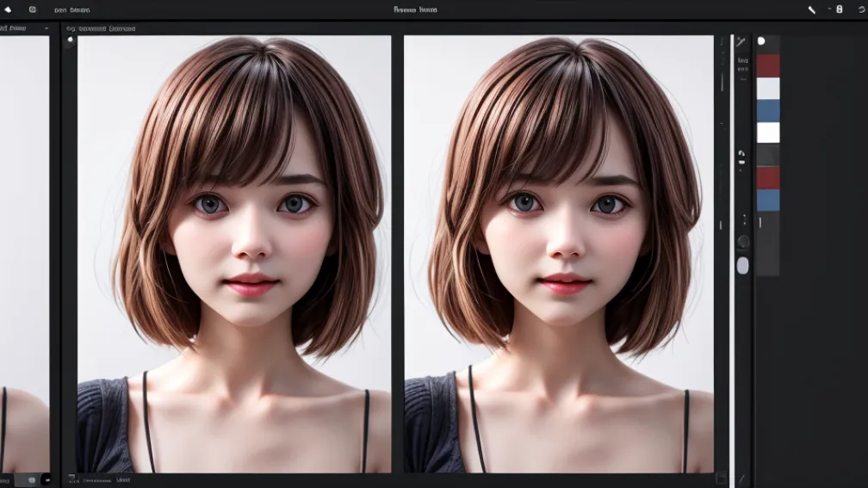Toggle the light rounded switch below the round knob
868x488 pixels.
[x=743, y=266]
